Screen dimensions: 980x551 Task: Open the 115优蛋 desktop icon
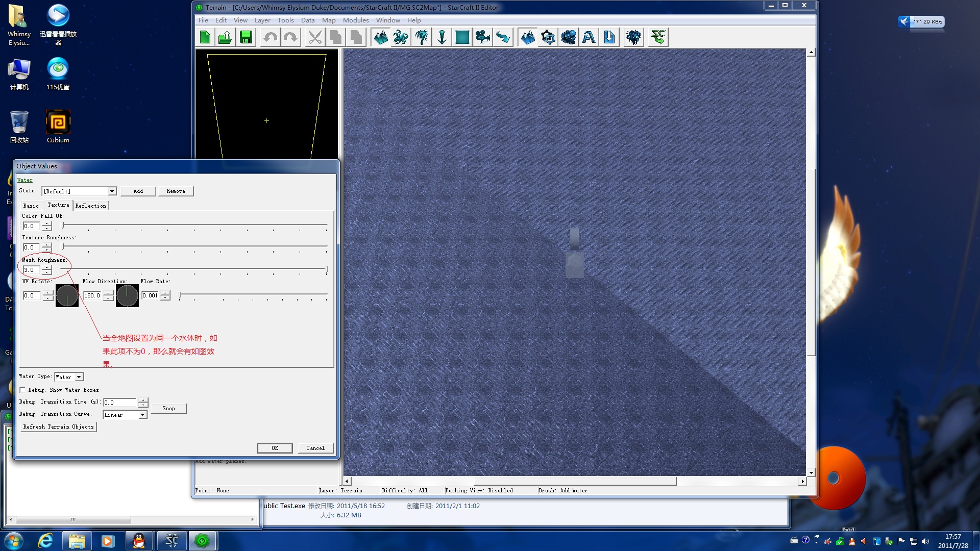click(58, 73)
